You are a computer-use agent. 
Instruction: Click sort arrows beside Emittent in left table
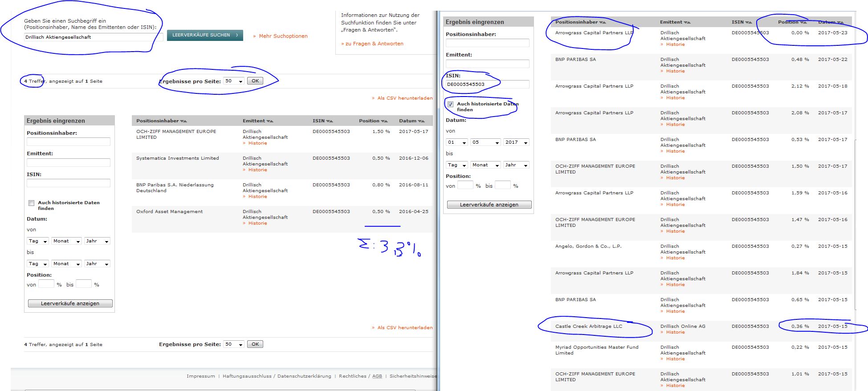(270, 121)
